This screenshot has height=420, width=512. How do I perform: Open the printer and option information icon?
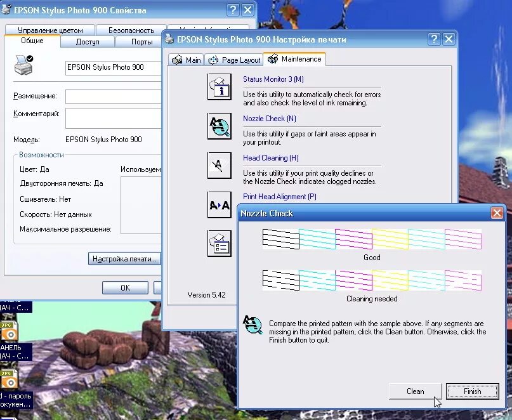tap(220, 244)
